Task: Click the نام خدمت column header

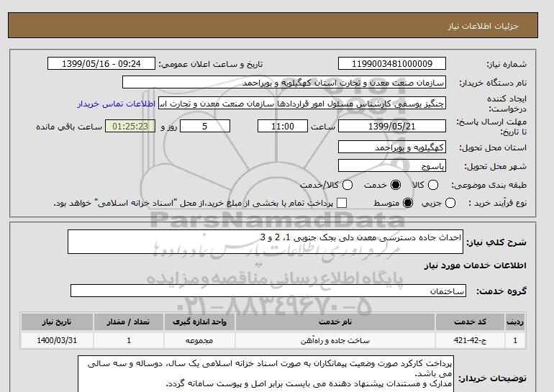Action: [335, 322]
